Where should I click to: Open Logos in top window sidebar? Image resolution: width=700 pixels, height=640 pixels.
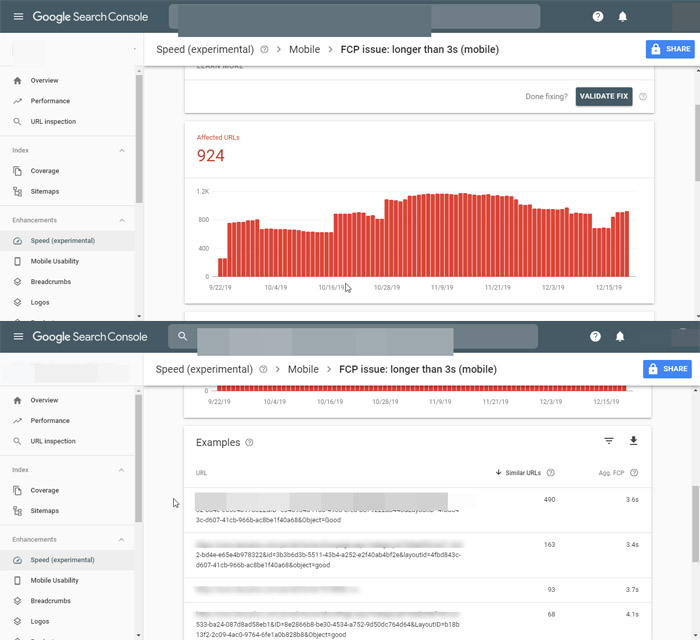pyautogui.click(x=67, y=302)
